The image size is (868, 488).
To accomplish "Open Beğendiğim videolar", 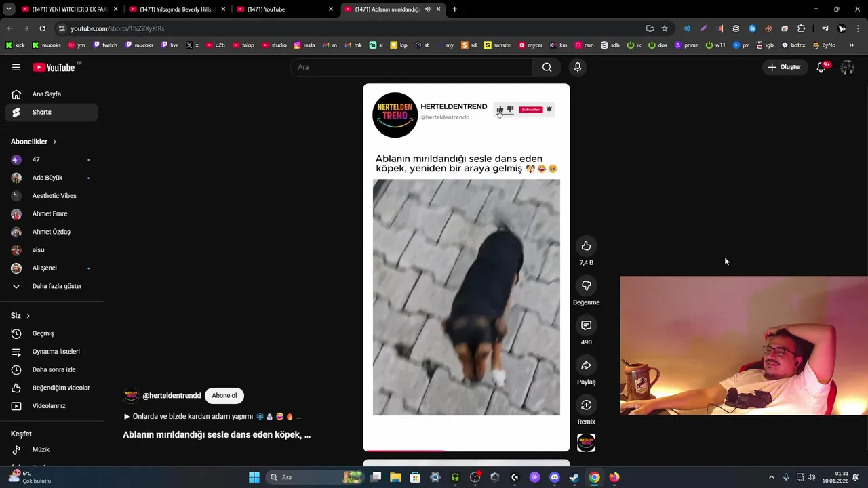I will coord(52,388).
